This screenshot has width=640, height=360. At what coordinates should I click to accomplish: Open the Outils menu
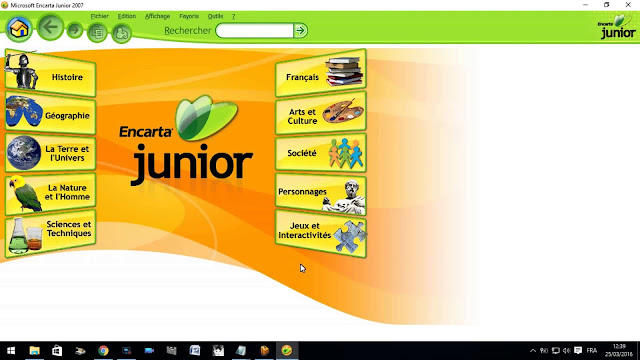[216, 16]
